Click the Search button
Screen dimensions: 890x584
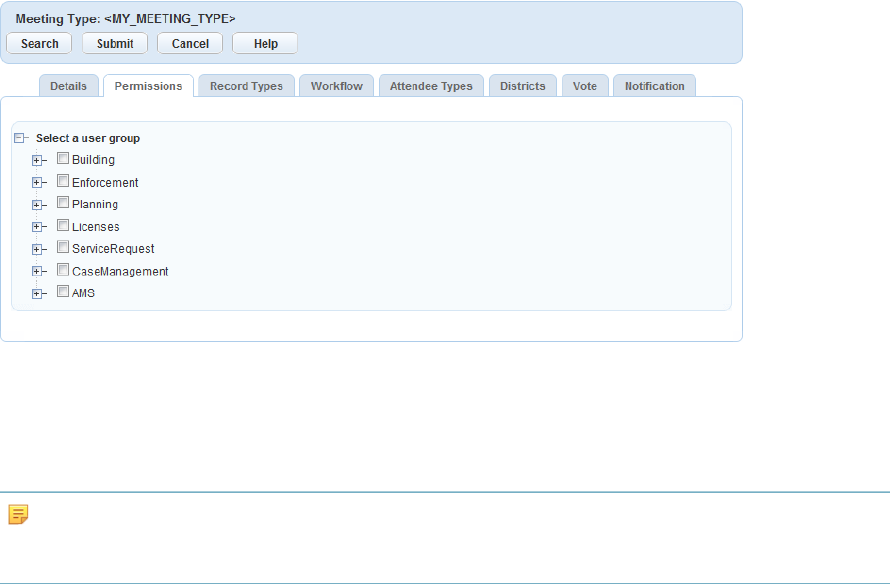coord(39,44)
